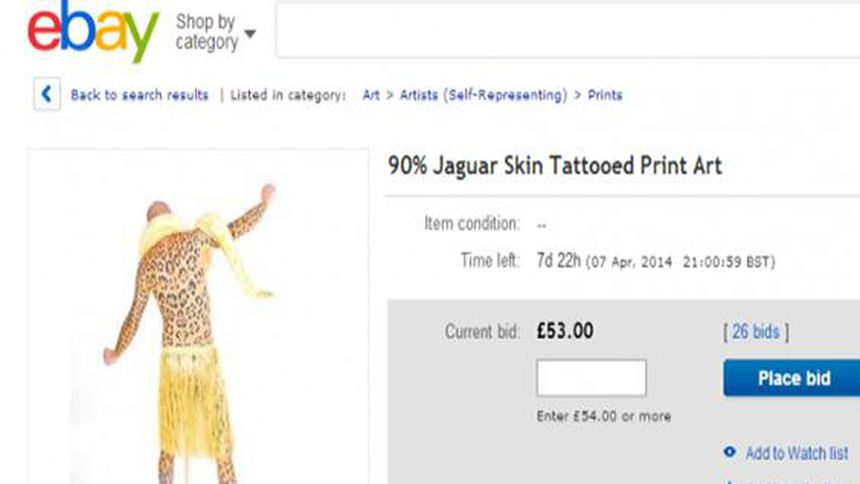Click the eye icon beside Add to Watch list
Screen dimensions: 860x484
click(729, 453)
